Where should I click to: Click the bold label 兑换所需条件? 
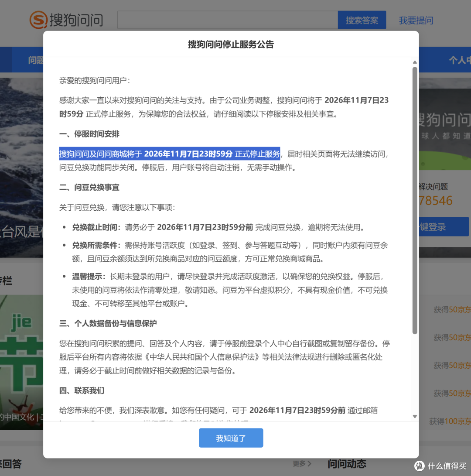click(96, 245)
